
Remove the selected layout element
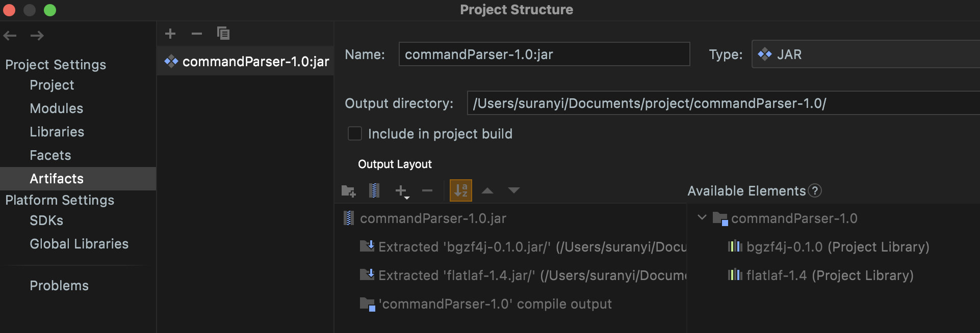[x=427, y=191]
